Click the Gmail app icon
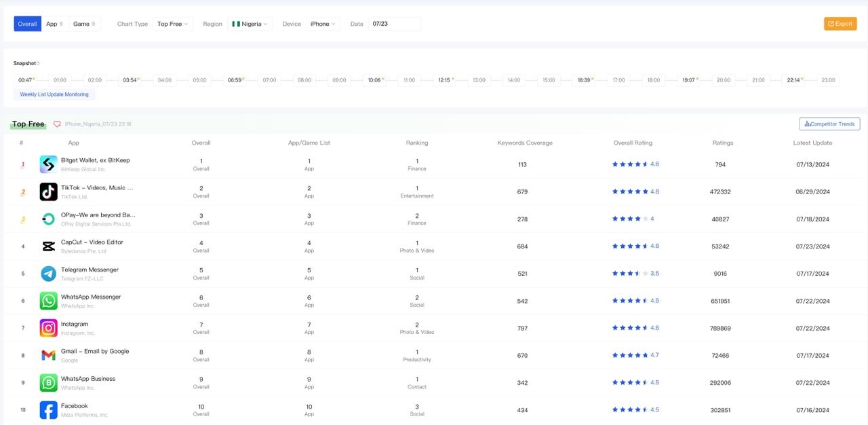This screenshot has width=868, height=425. click(48, 354)
